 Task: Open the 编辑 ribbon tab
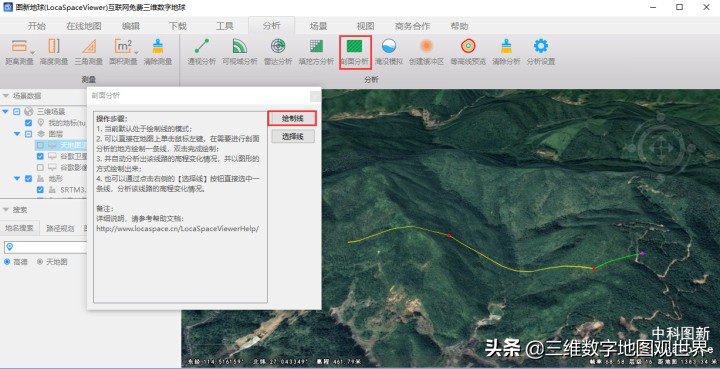[131, 26]
